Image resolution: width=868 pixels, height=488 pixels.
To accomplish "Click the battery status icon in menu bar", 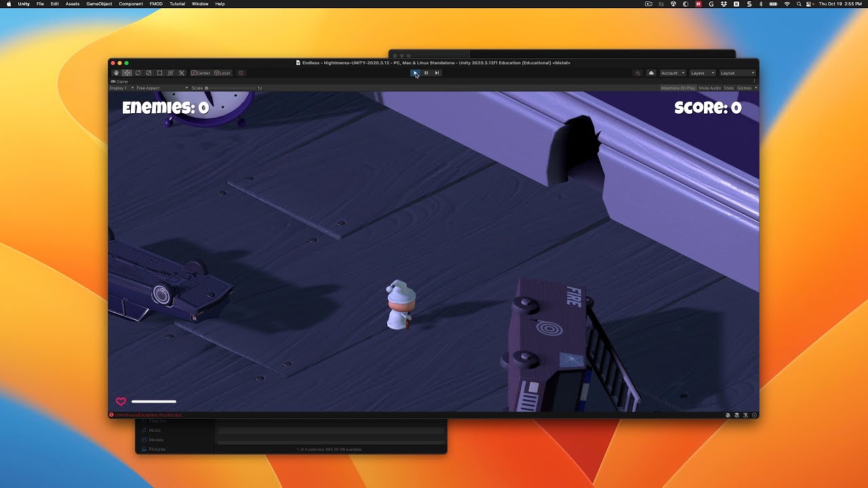I will [x=774, y=4].
